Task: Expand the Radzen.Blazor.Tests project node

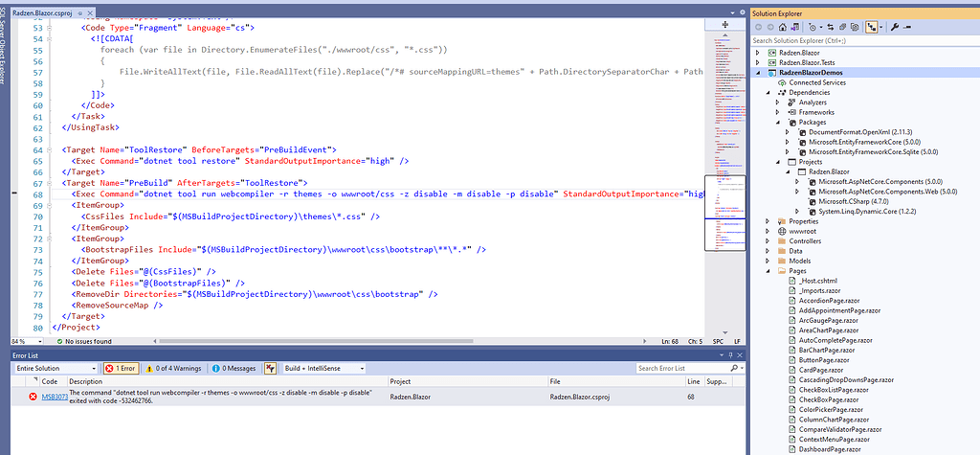Action: click(758, 62)
